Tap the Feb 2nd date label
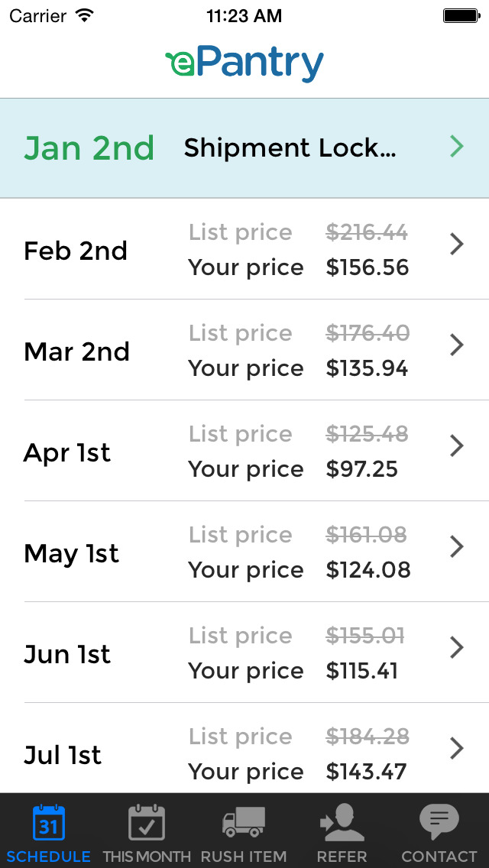489x868 pixels. 76,251
